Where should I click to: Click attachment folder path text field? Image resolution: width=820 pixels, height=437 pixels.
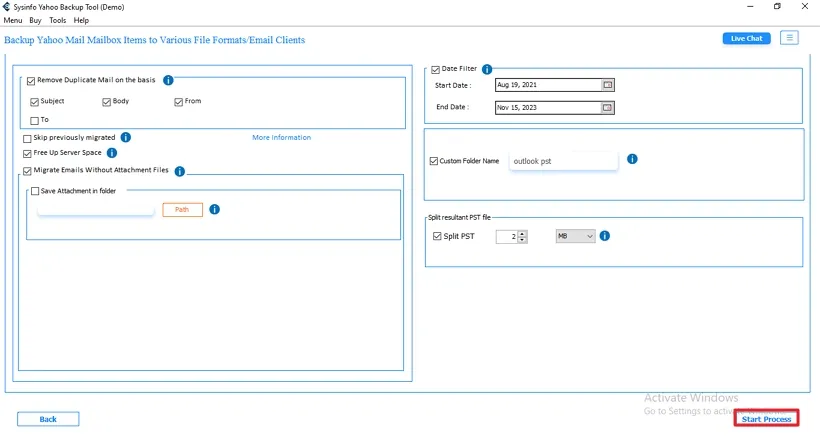coord(96,209)
